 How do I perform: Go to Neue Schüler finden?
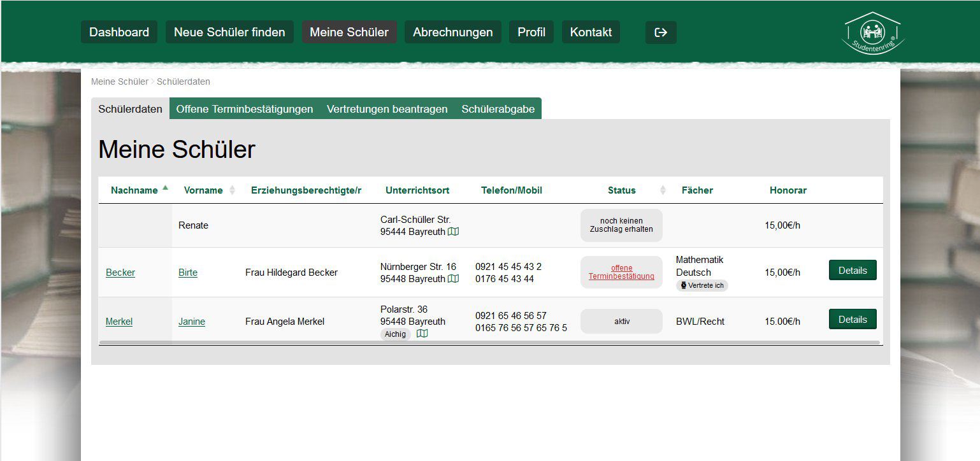[x=229, y=32]
